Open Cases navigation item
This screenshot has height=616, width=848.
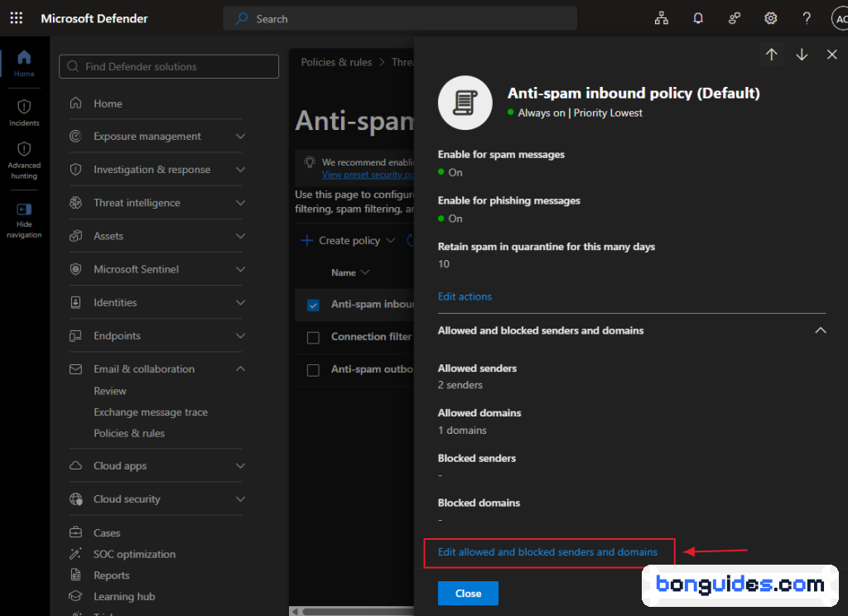click(107, 532)
